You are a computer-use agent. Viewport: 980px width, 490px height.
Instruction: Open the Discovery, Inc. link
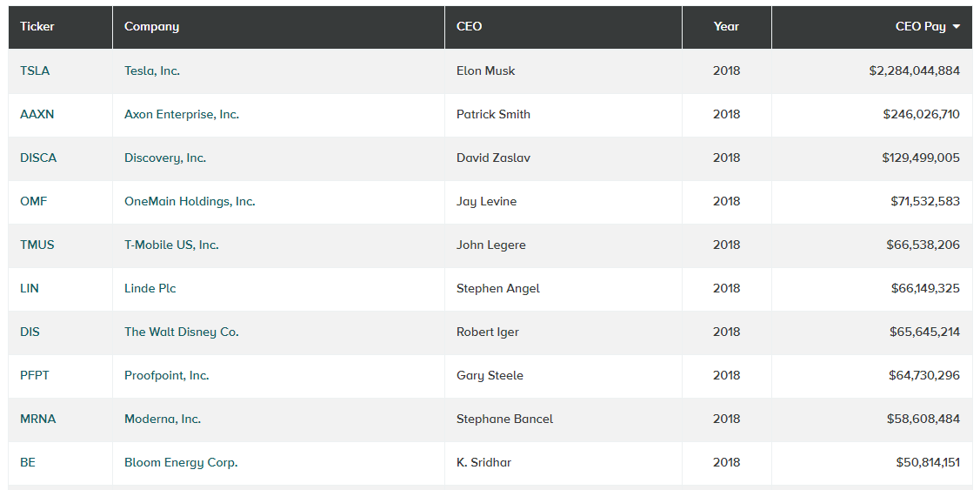click(x=165, y=158)
